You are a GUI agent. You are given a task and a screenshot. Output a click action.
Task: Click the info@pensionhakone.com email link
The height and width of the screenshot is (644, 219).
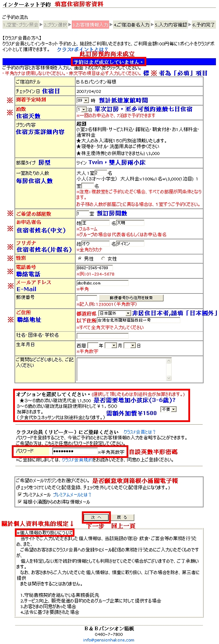point(109,640)
